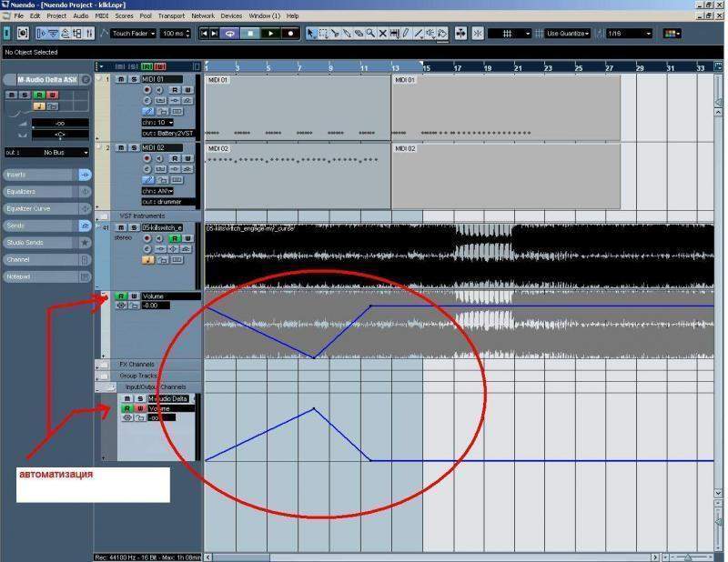Show the Inspector panel toggle icon

click(41, 34)
